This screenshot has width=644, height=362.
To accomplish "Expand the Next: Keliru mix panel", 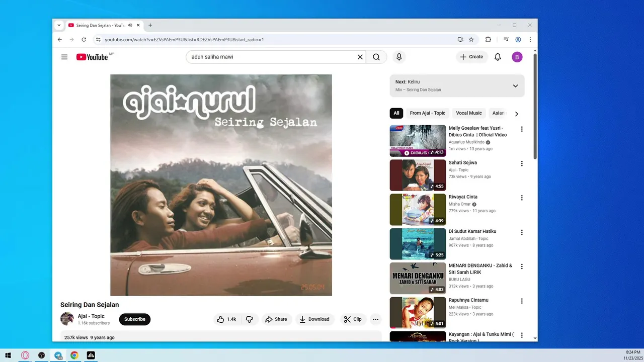I will pyautogui.click(x=515, y=85).
